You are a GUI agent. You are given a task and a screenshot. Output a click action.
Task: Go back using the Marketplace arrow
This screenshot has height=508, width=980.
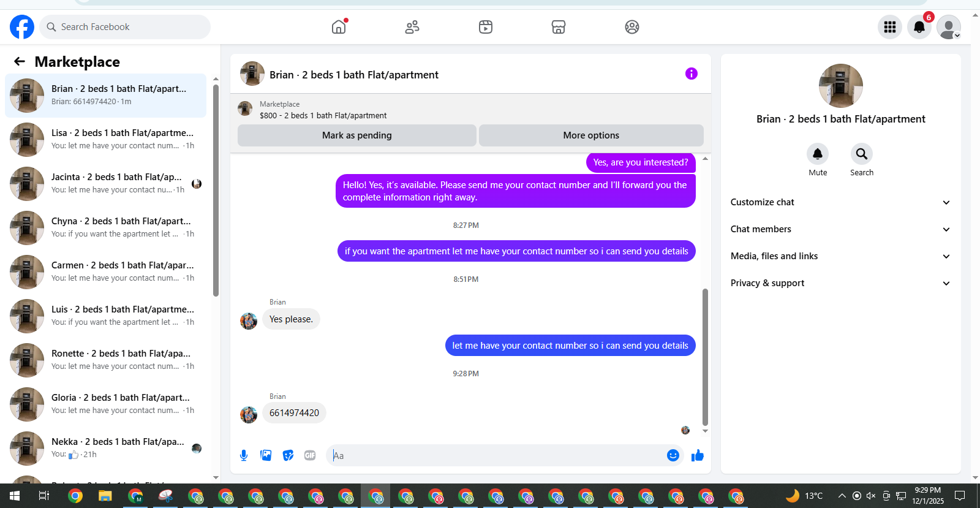point(20,61)
